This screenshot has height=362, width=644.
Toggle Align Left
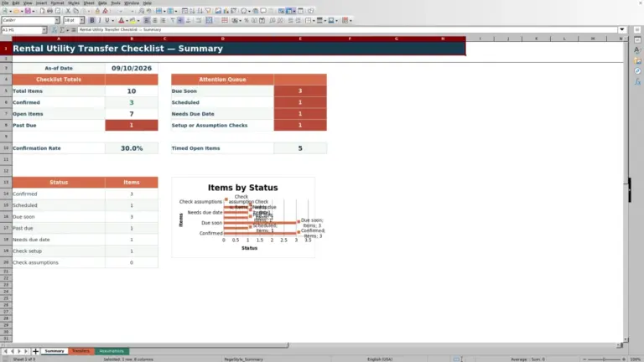[x=147, y=20]
